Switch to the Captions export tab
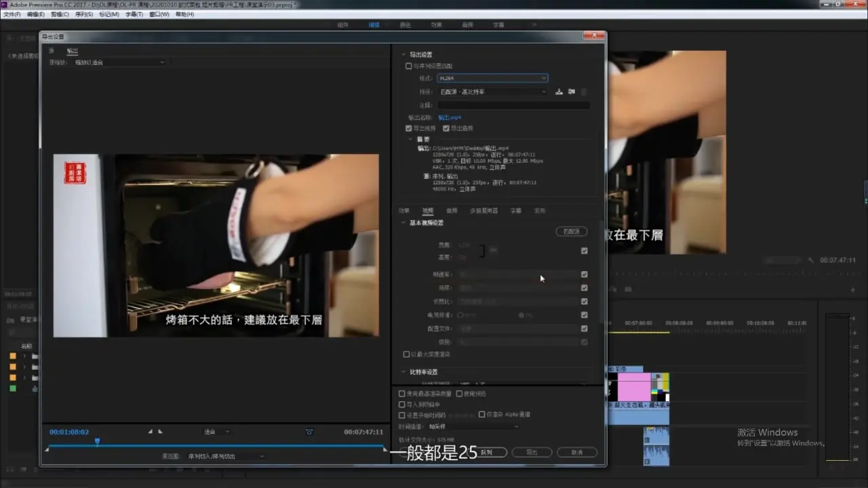868x488 pixels. [x=516, y=211]
